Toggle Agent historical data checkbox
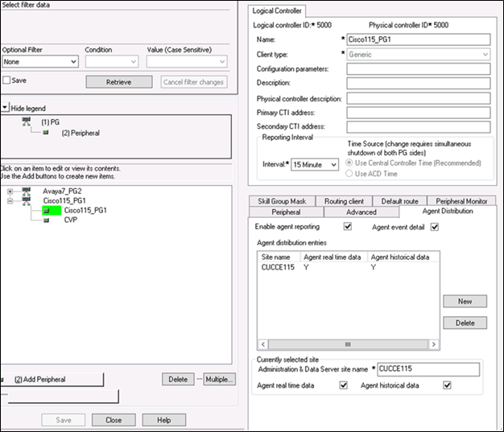Viewport: 504px width, 432px height. [447, 385]
